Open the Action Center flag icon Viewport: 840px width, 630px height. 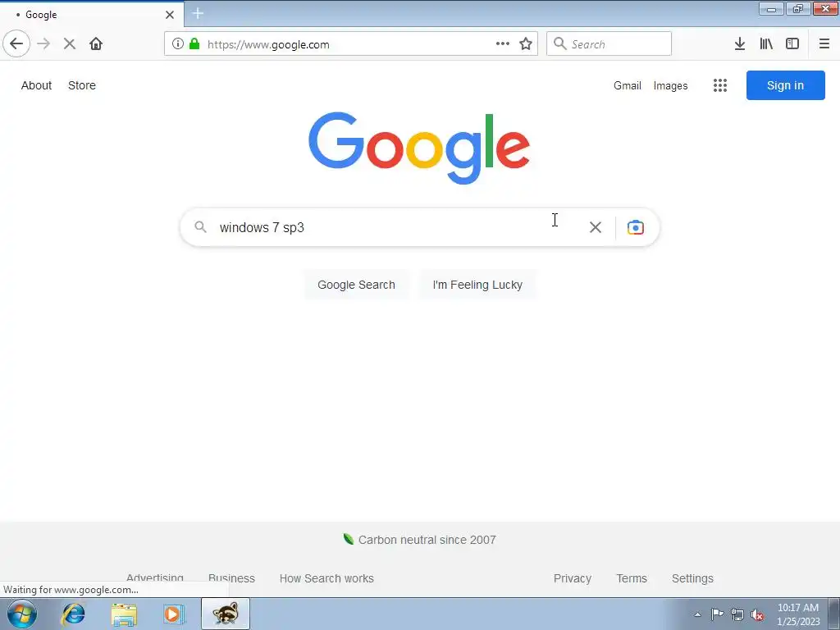[717, 614]
